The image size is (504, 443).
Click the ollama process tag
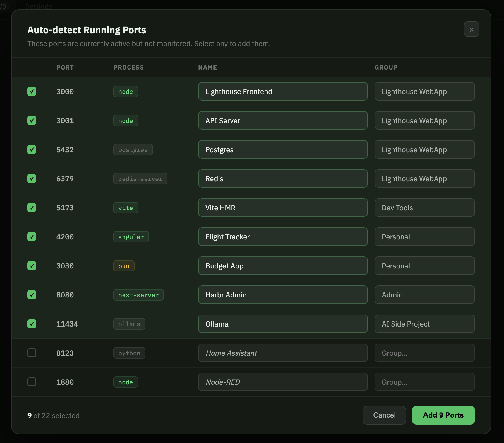click(129, 324)
